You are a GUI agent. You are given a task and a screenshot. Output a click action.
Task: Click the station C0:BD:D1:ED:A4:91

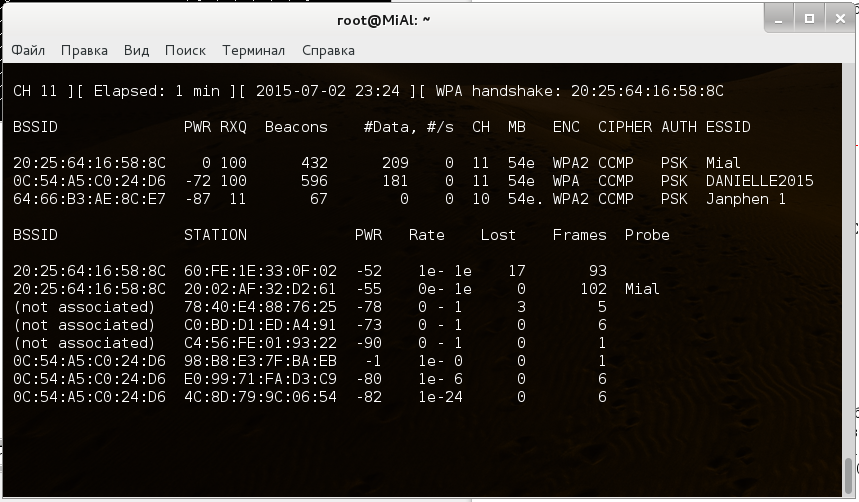click(260, 325)
